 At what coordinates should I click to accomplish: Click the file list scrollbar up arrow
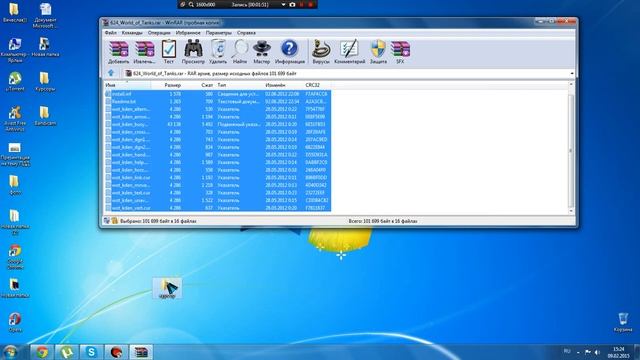571,84
